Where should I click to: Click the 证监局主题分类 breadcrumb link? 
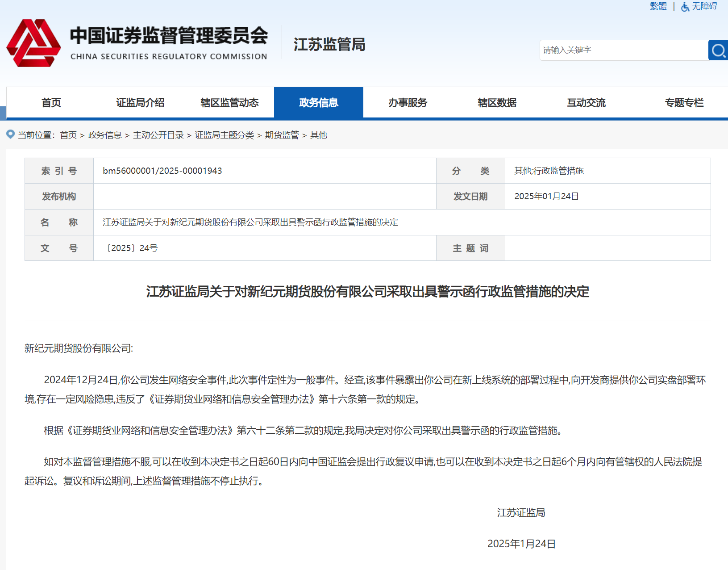point(225,135)
